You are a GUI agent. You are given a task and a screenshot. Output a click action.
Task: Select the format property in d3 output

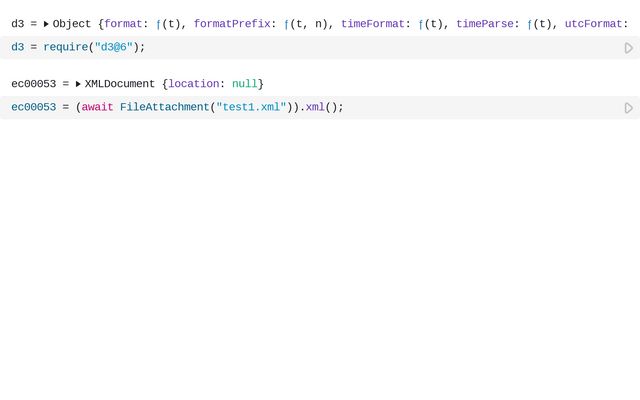[x=123, y=24]
